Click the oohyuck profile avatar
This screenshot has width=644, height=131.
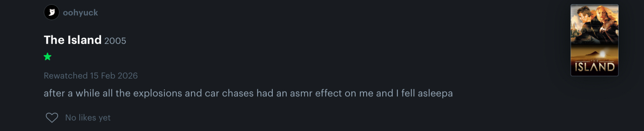click(x=52, y=12)
